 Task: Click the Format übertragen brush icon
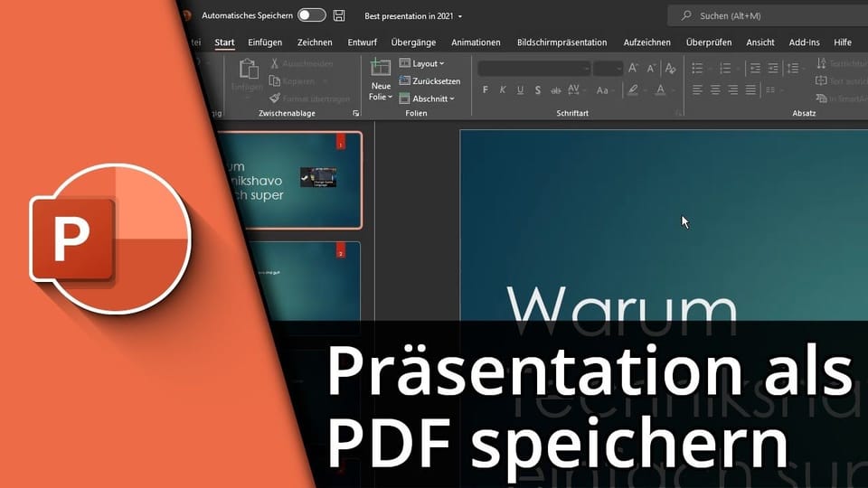275,99
